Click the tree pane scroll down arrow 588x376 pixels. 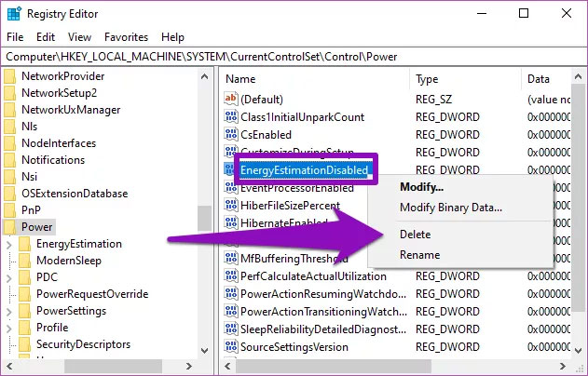point(204,351)
